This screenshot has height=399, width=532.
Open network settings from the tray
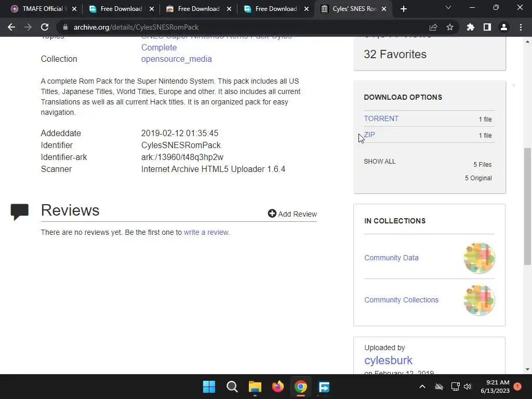tap(455, 387)
